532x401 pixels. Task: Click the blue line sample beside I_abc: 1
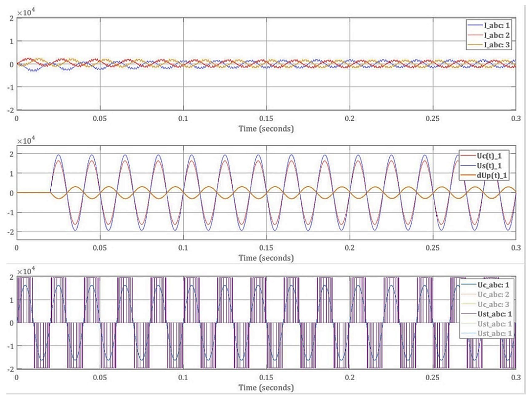(475, 25)
